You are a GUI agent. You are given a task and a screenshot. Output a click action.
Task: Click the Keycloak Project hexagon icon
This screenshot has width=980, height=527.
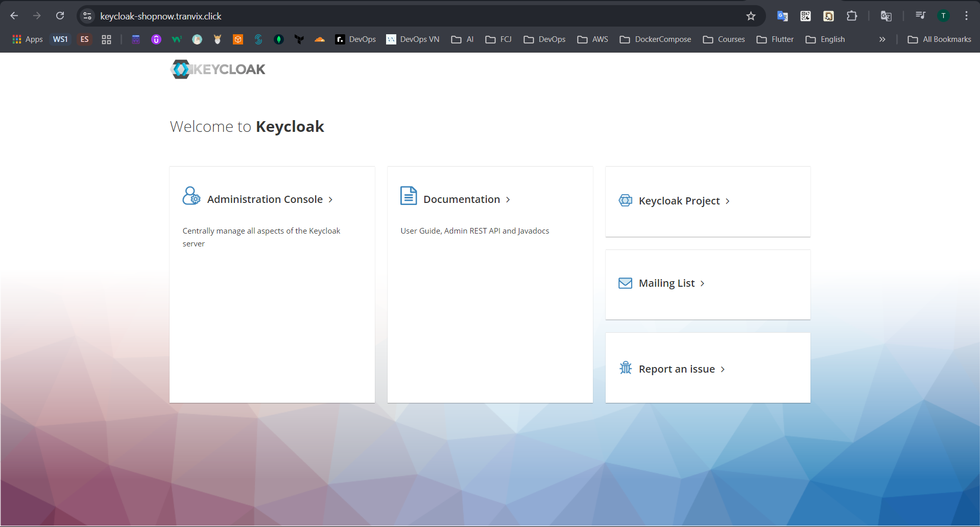pyautogui.click(x=625, y=200)
